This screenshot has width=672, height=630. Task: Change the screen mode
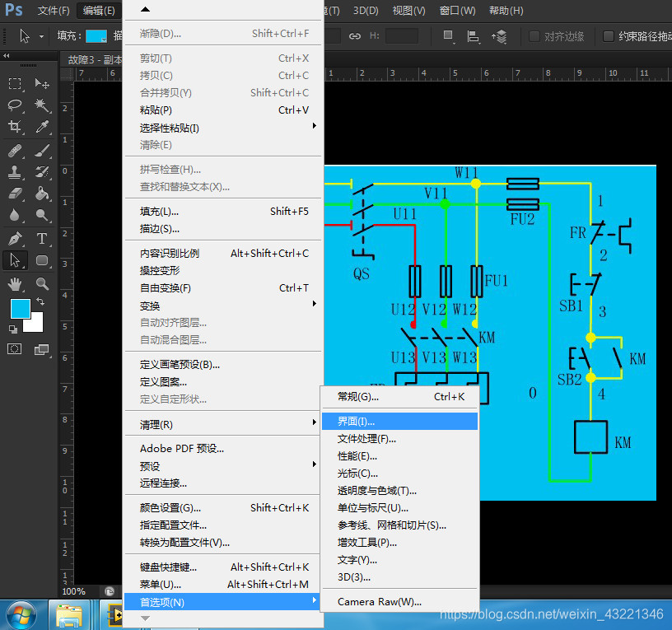(41, 350)
